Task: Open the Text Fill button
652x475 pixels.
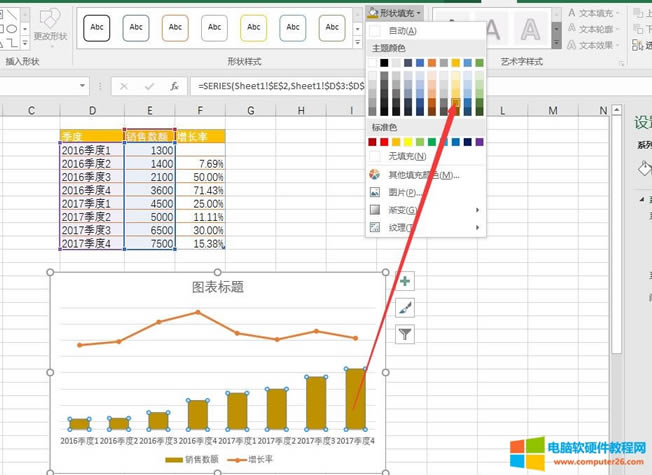Action: pos(597,14)
